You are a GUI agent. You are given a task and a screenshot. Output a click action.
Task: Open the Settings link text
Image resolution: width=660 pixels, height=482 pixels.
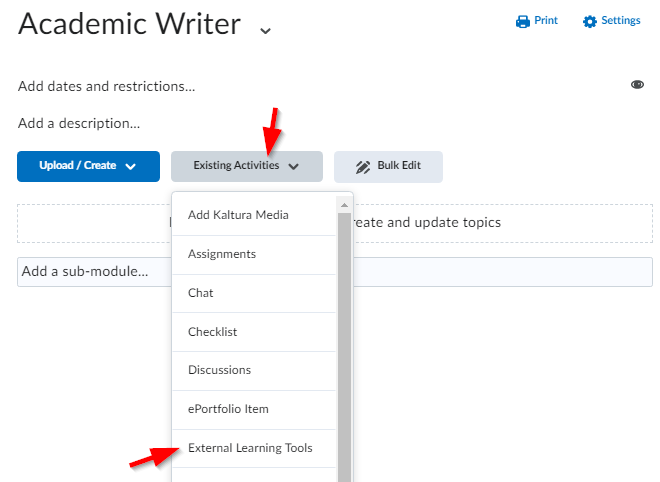[620, 21]
